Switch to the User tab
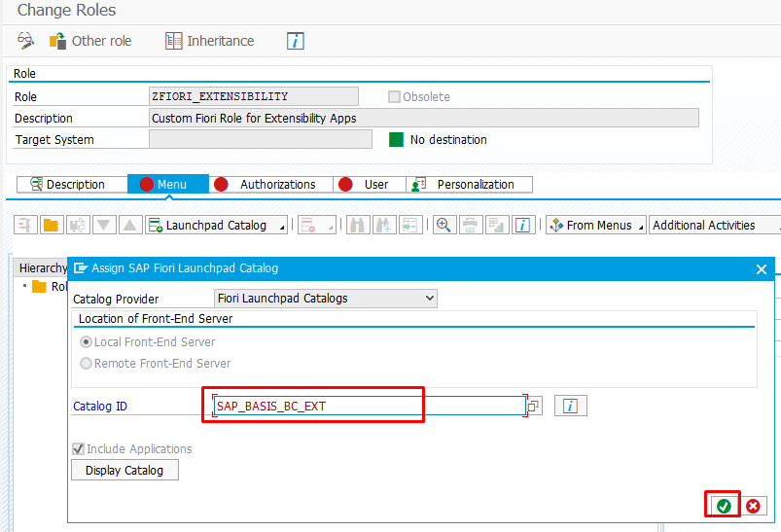Image resolution: width=781 pixels, height=532 pixels. click(x=370, y=185)
